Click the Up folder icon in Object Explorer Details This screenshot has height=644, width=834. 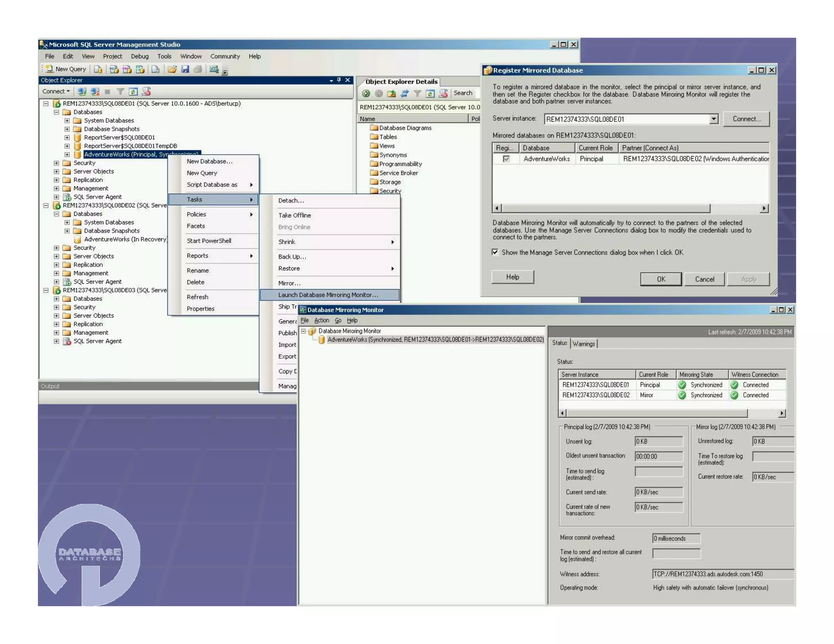pos(391,94)
